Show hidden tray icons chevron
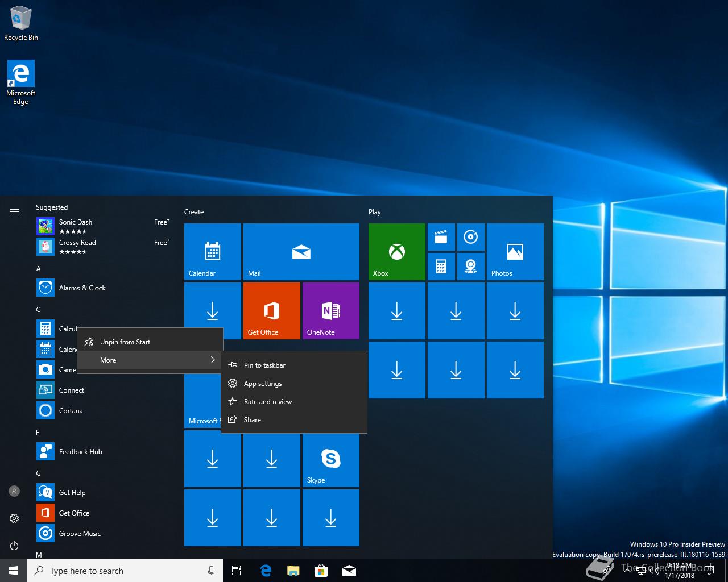 tap(627, 571)
